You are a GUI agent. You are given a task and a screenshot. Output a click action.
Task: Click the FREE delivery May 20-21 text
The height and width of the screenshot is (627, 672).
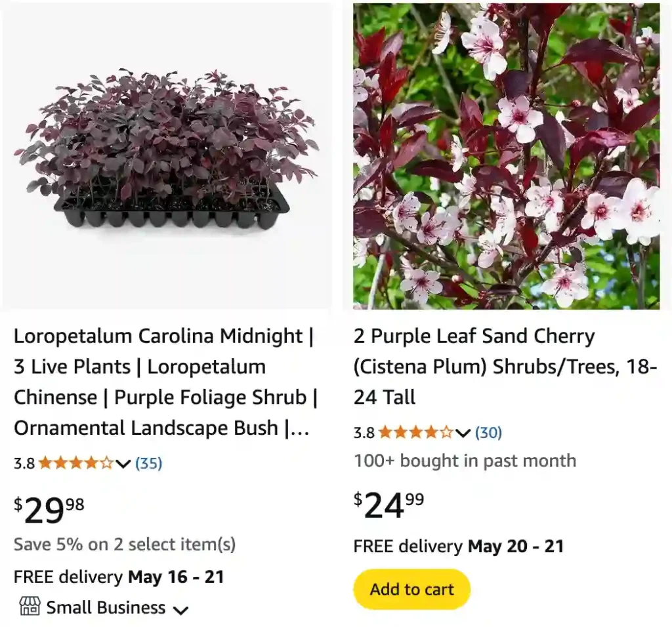point(459,546)
